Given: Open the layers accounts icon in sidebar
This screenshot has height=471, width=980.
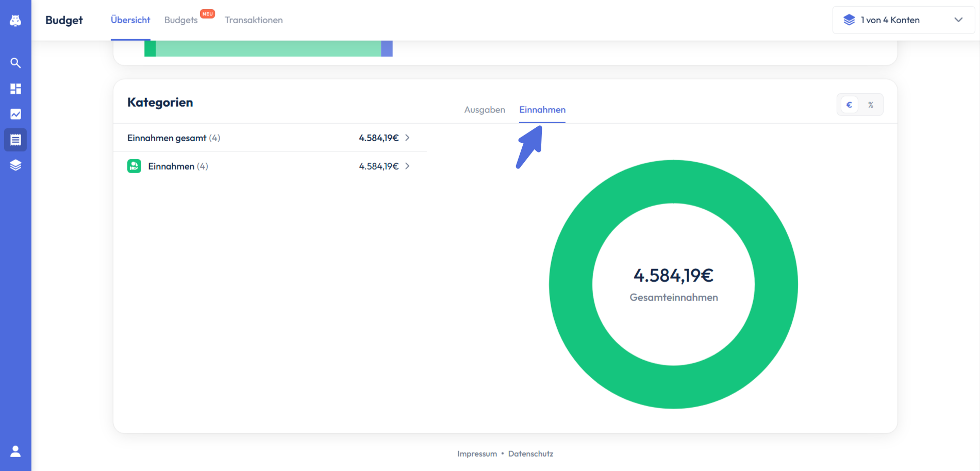Looking at the screenshot, I should click(x=15, y=165).
